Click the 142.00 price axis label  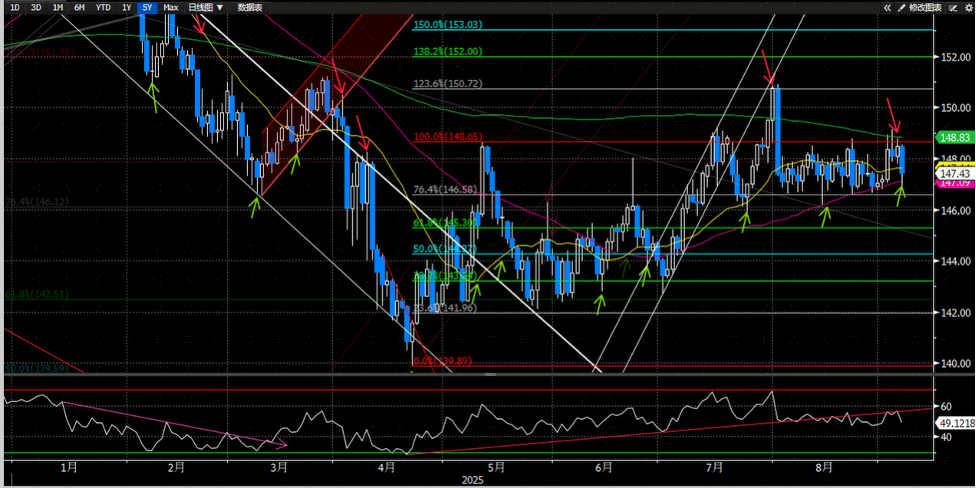pos(956,312)
